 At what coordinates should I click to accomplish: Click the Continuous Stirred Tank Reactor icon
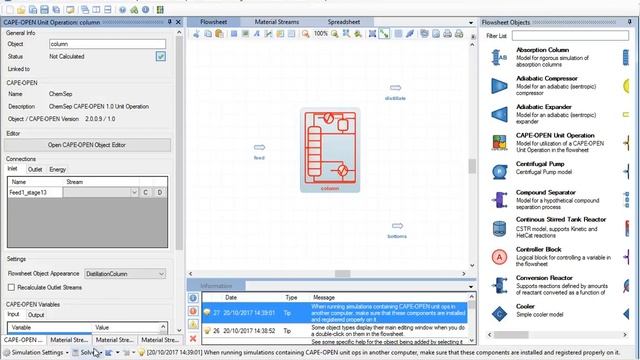[499, 229]
